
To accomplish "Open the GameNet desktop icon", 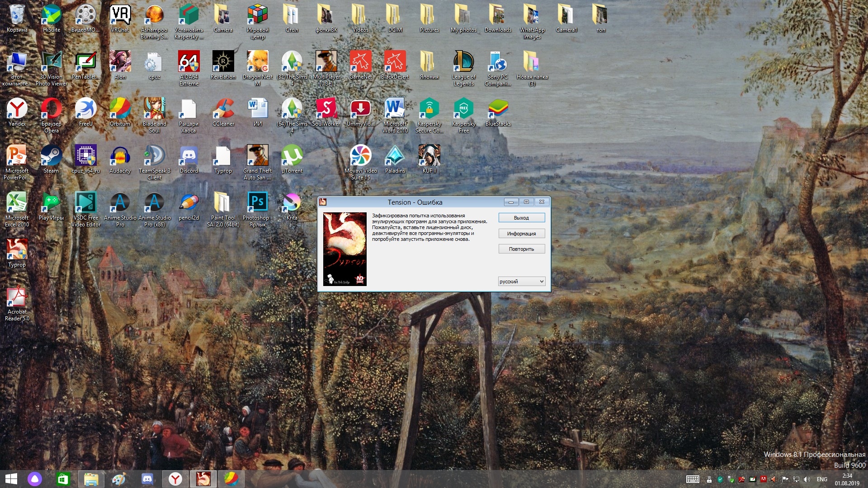I will (x=360, y=66).
